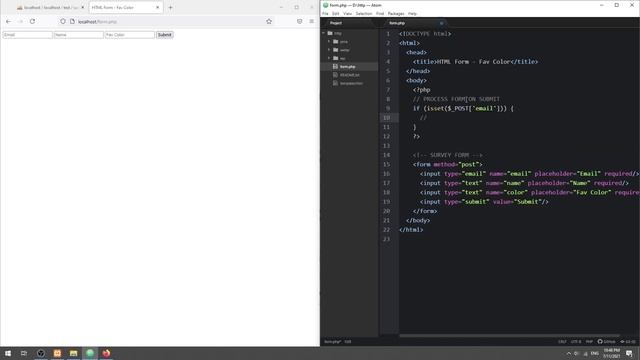The height and width of the screenshot is (360, 640).
Task: Close the localhost phpMyAdmin tab
Action: (82, 7)
